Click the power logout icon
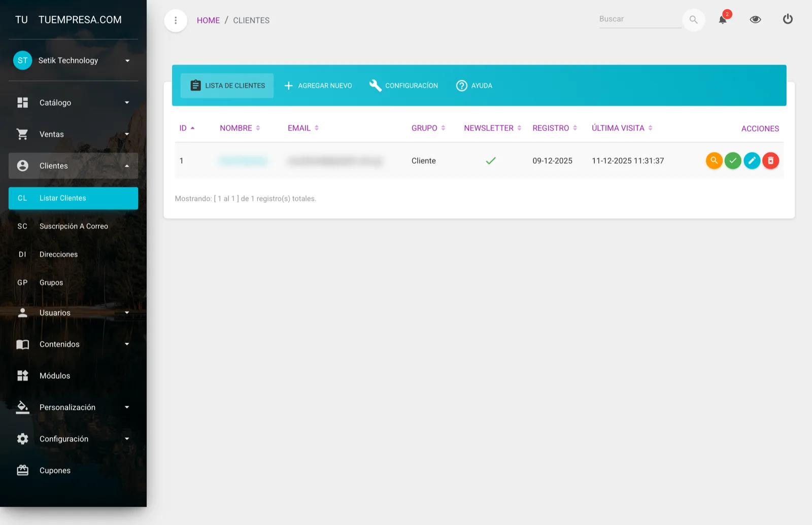Viewport: 812px width, 525px height. pyautogui.click(x=788, y=19)
